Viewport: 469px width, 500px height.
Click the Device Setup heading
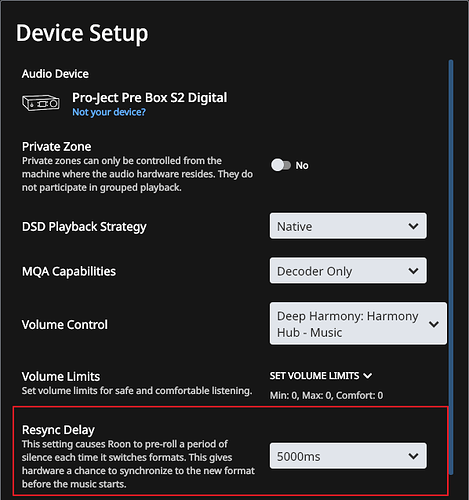(x=82, y=33)
